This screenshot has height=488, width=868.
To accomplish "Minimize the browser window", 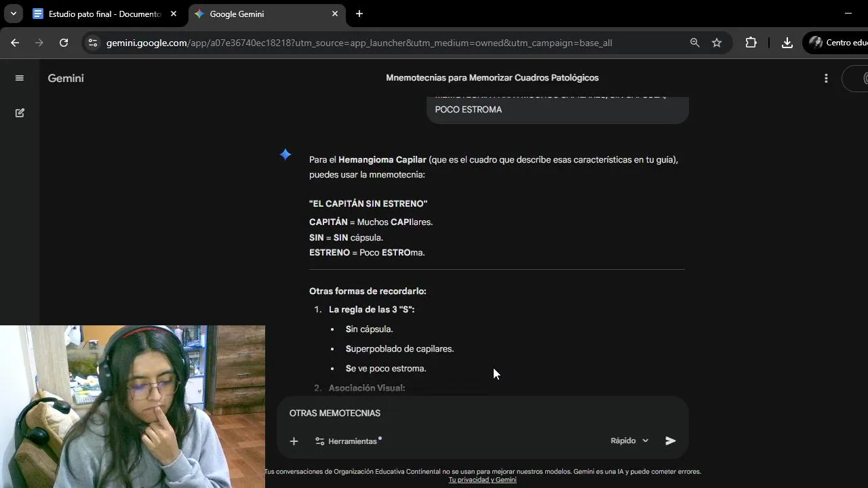I will [x=848, y=14].
